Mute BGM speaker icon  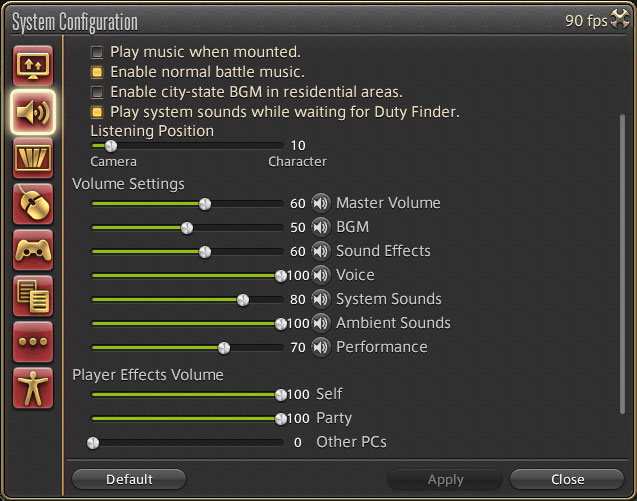[321, 227]
